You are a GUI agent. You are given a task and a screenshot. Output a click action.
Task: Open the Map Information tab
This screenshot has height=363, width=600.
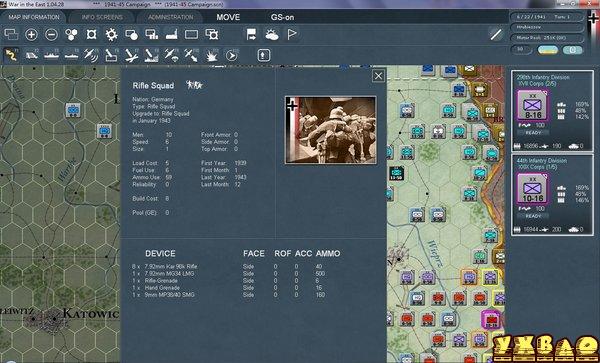[x=34, y=17]
